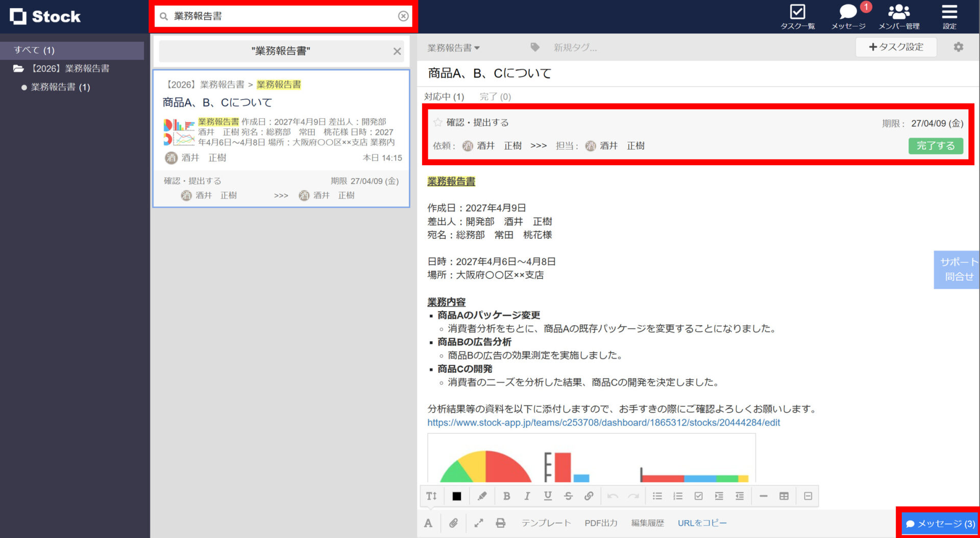Image resolution: width=980 pixels, height=538 pixels.
Task: Insert a table using the toolbar icon
Action: [785, 496]
